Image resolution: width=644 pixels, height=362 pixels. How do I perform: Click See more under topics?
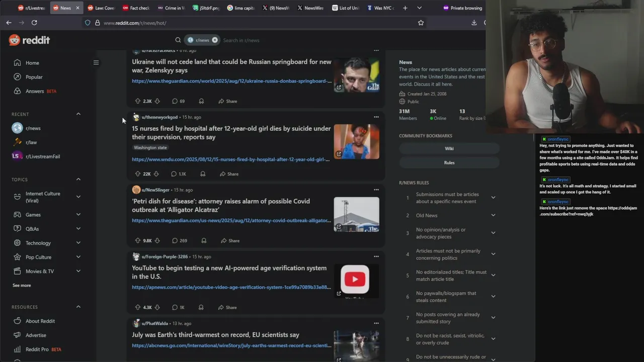22,285
